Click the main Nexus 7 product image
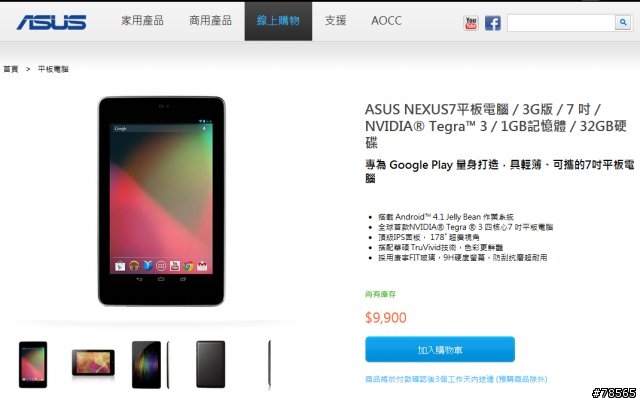This screenshot has width=640, height=401. (x=162, y=201)
